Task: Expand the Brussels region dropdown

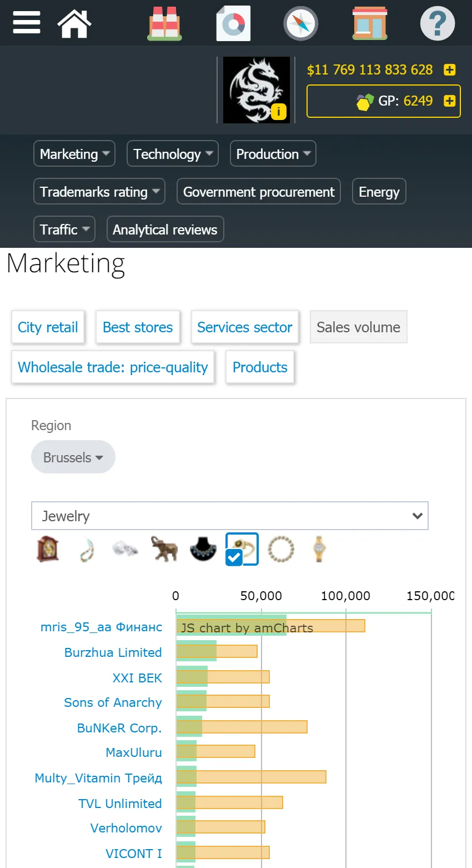Action: [73, 457]
